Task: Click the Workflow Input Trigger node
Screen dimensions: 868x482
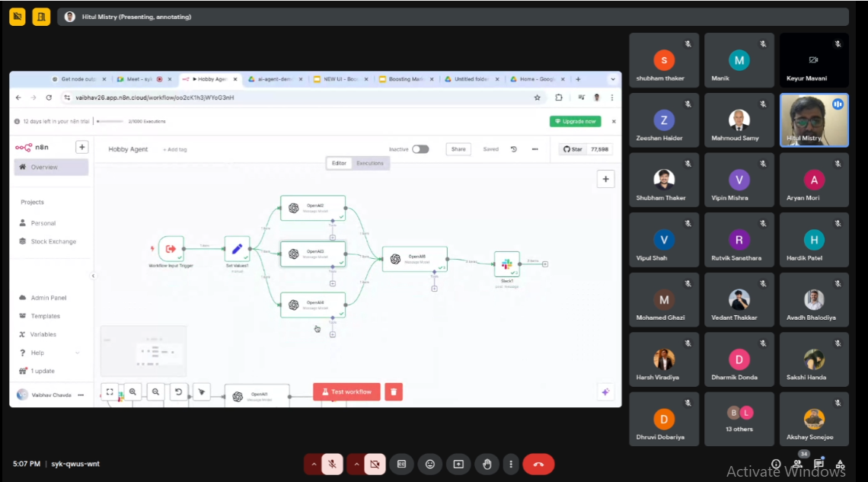Action: [x=171, y=248]
